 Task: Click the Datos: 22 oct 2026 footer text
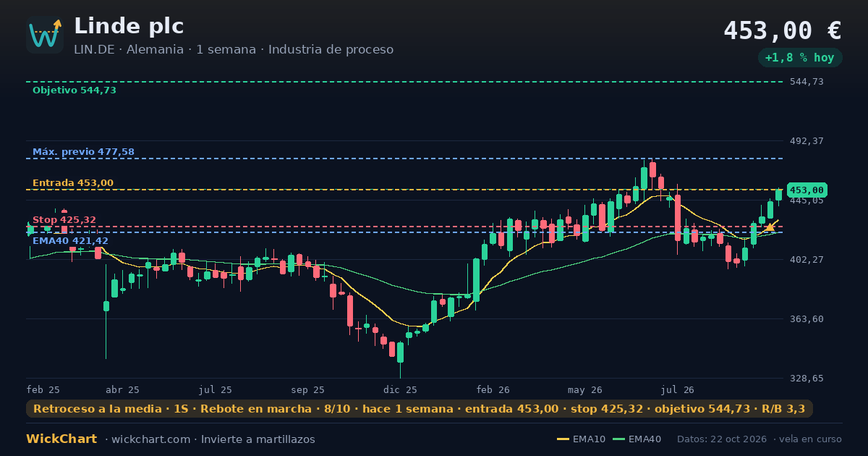click(x=723, y=439)
